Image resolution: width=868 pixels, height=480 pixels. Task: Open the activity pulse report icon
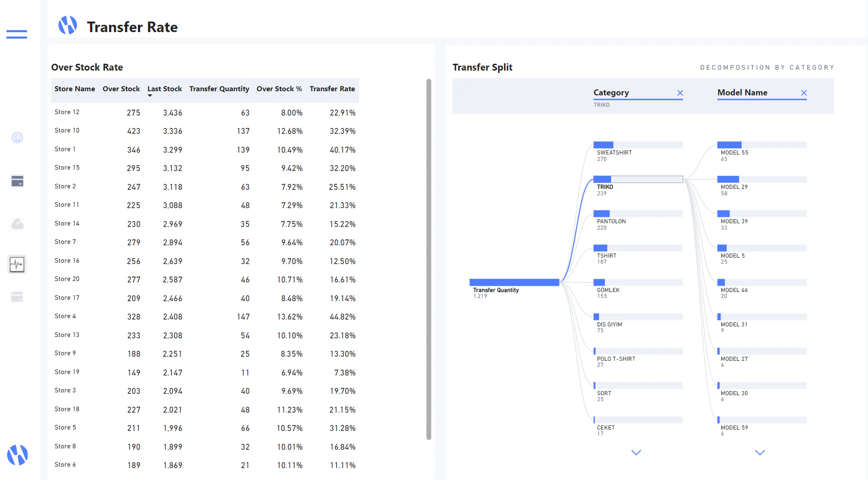pyautogui.click(x=17, y=264)
